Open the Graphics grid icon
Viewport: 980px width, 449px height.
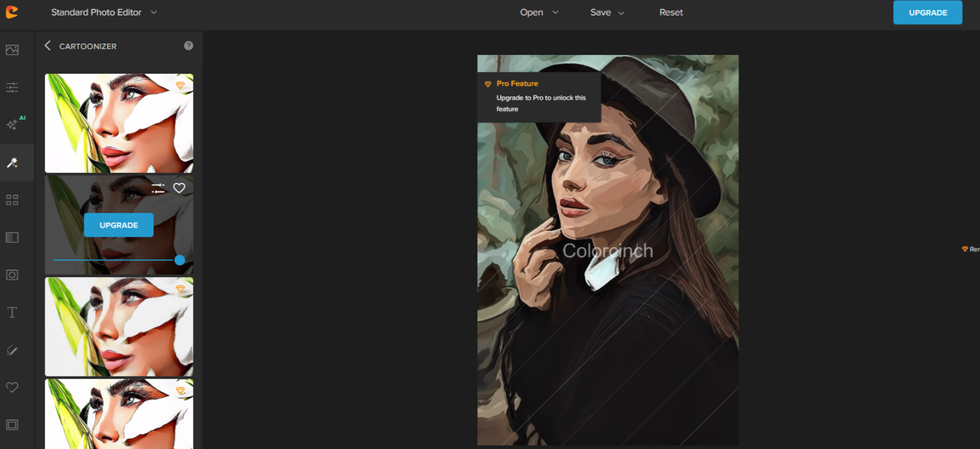point(12,200)
